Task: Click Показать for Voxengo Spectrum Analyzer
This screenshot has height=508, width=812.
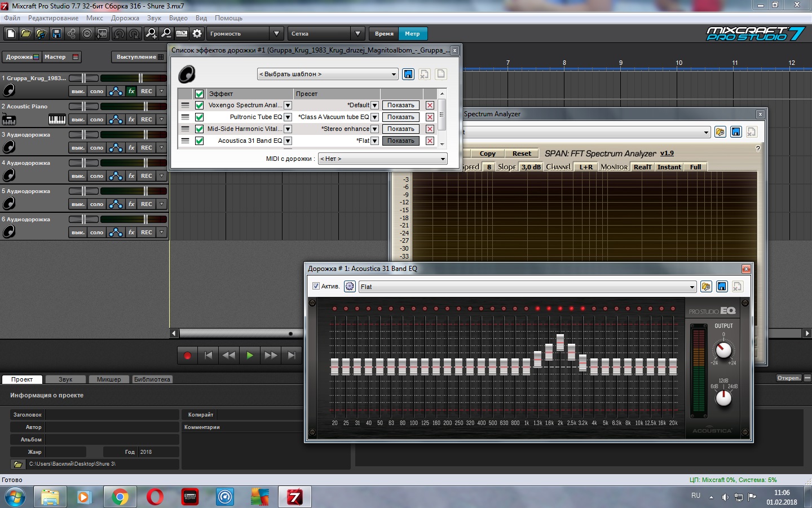Action: click(401, 106)
